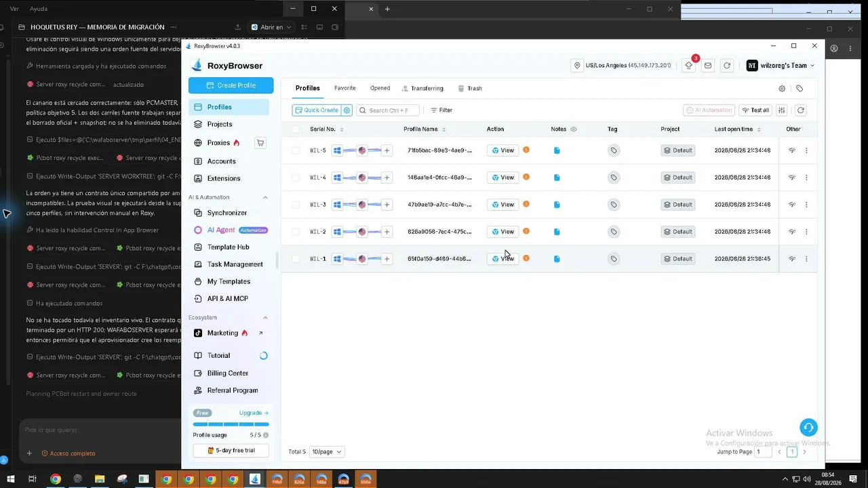Open the Filter options
The height and width of the screenshot is (488, 868).
441,110
